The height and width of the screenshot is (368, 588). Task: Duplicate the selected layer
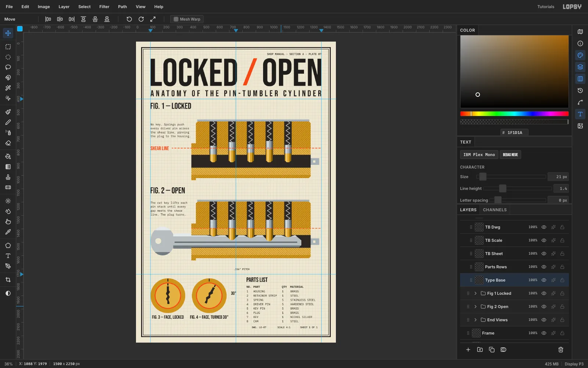coord(492,350)
